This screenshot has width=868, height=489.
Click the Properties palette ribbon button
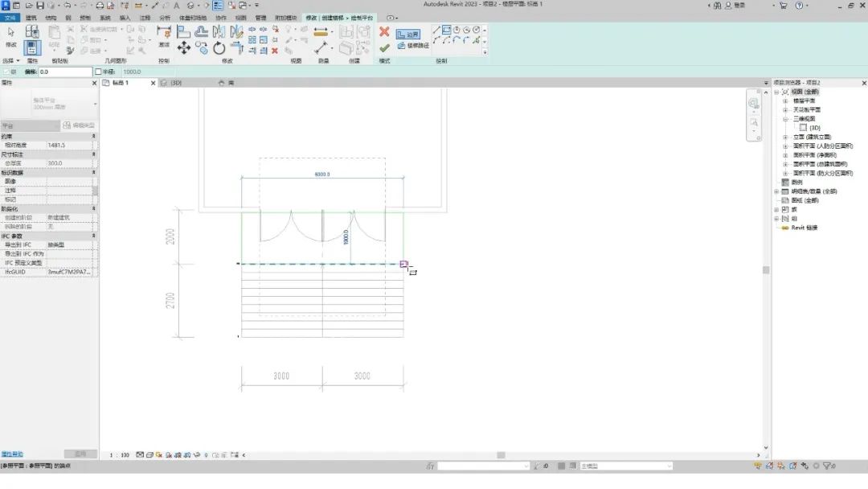tap(32, 47)
